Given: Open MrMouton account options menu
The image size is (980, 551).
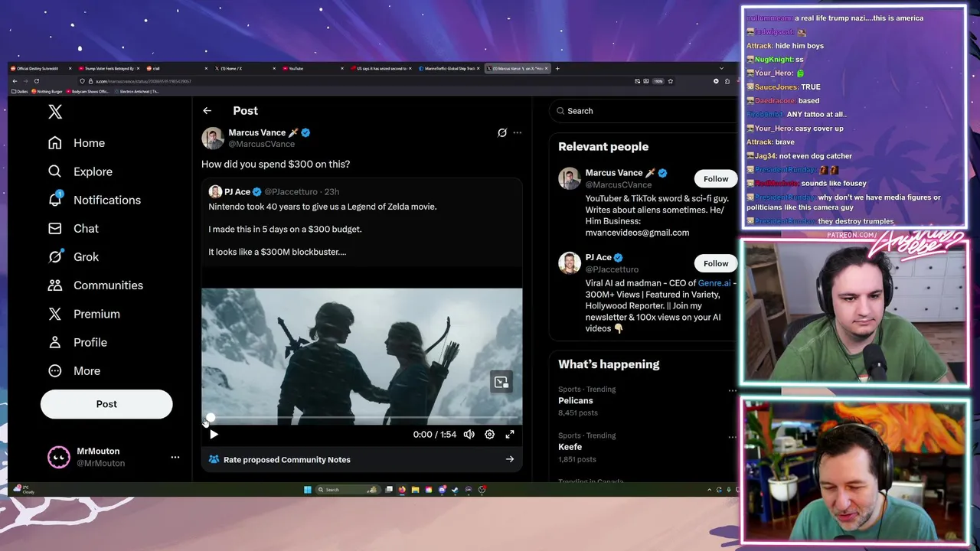Looking at the screenshot, I should [175, 457].
